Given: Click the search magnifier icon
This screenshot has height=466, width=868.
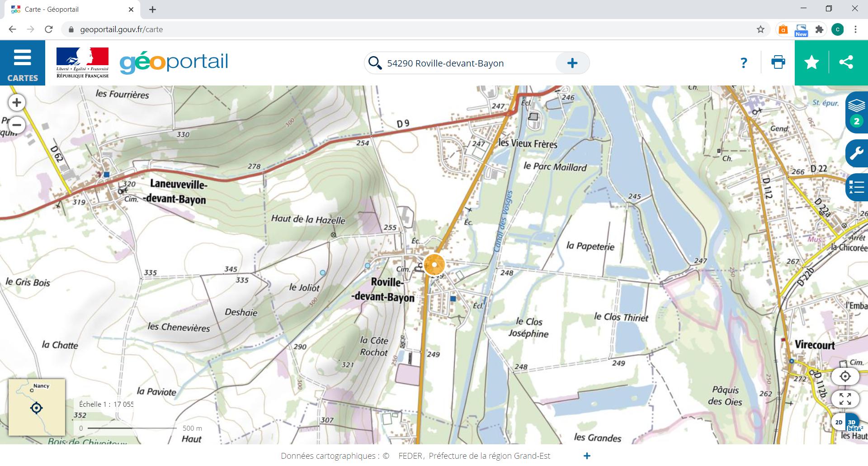Looking at the screenshot, I should point(375,63).
